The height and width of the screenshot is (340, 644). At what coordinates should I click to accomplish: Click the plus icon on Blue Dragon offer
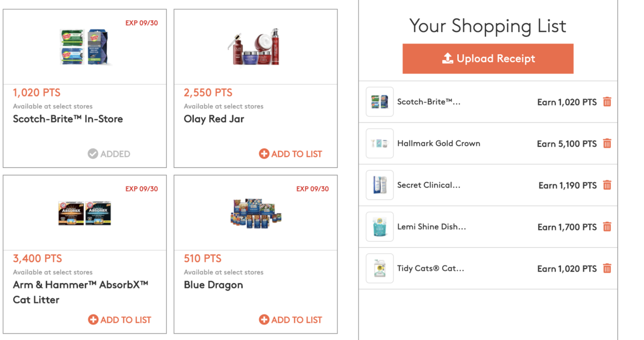click(x=264, y=320)
